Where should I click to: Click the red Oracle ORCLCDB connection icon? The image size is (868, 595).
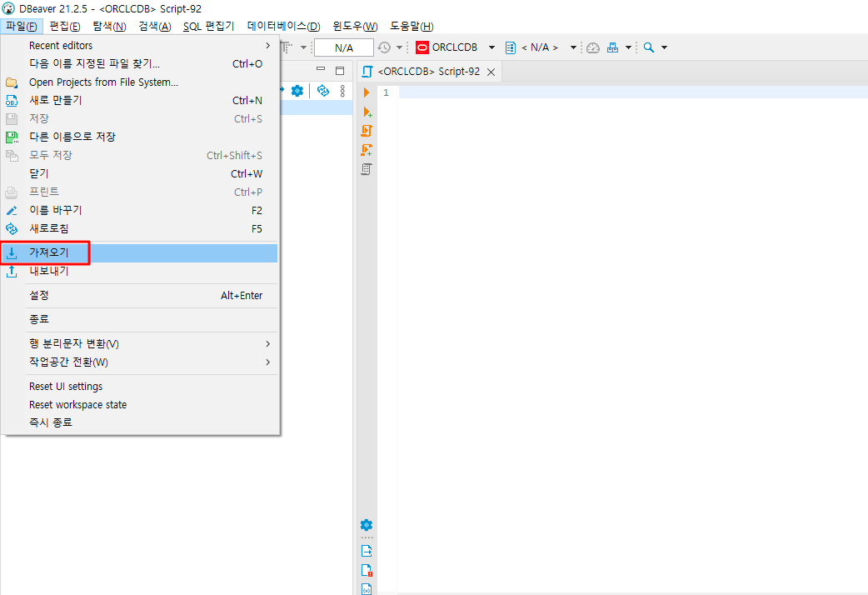pyautogui.click(x=422, y=47)
